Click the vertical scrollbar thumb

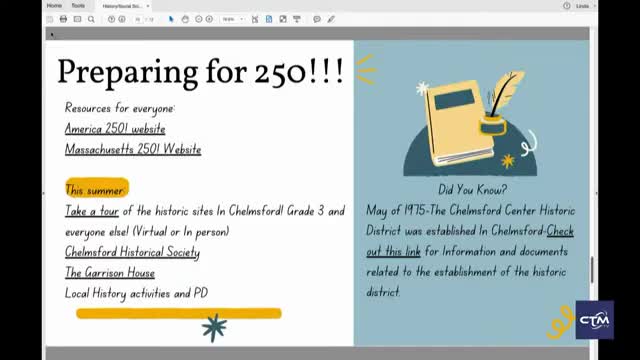click(x=592, y=269)
